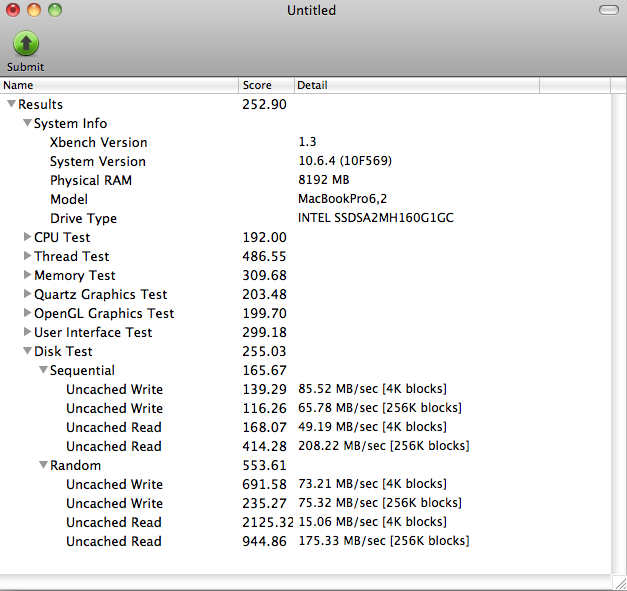This screenshot has height=591, width=627.
Task: Click the Xbench version value 1.3
Action: coord(307,142)
